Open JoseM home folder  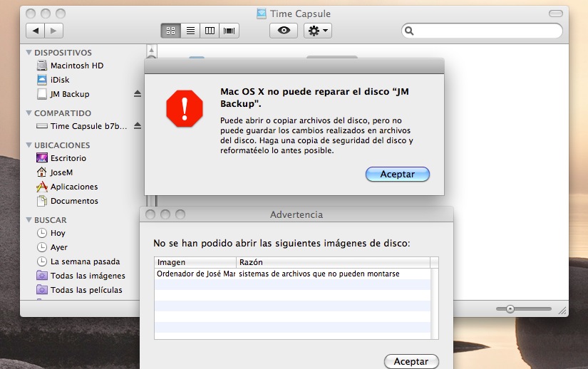pyautogui.click(x=54, y=172)
